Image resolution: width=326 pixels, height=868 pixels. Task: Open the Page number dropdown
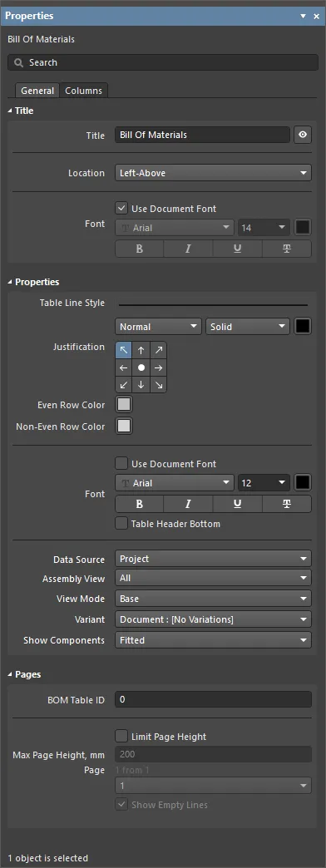click(x=213, y=786)
